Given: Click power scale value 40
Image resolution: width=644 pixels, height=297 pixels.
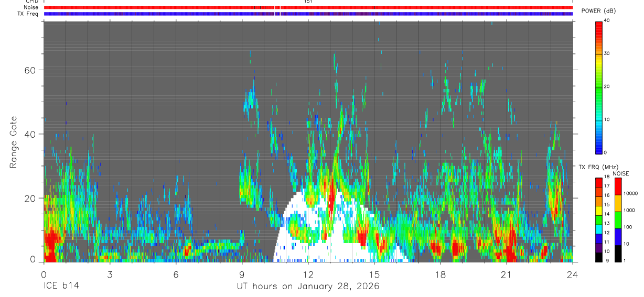Looking at the screenshot, I should coord(607,21).
